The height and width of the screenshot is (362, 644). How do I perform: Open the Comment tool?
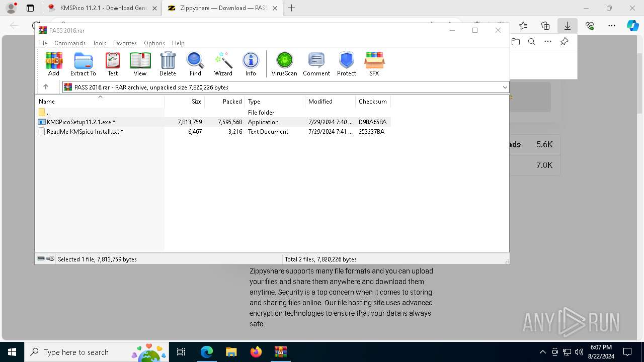[316, 64]
